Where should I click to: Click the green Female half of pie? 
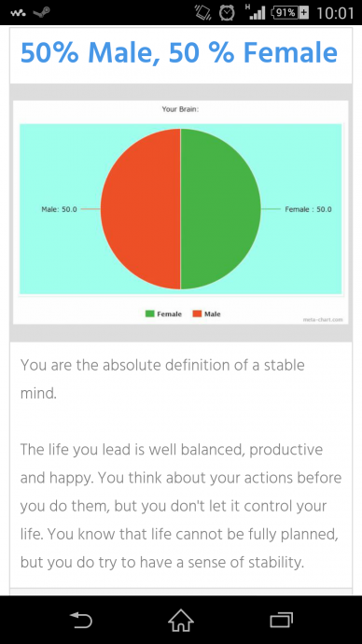click(220, 209)
